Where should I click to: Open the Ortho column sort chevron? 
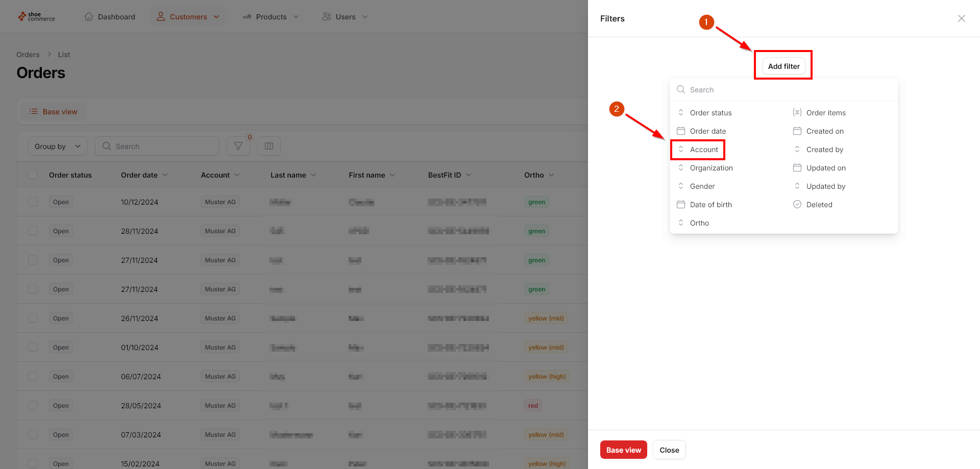click(x=551, y=175)
